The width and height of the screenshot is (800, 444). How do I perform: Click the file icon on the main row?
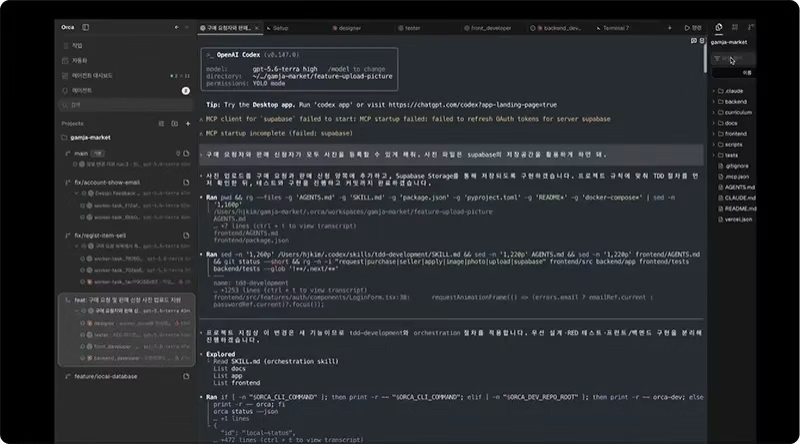[186, 153]
